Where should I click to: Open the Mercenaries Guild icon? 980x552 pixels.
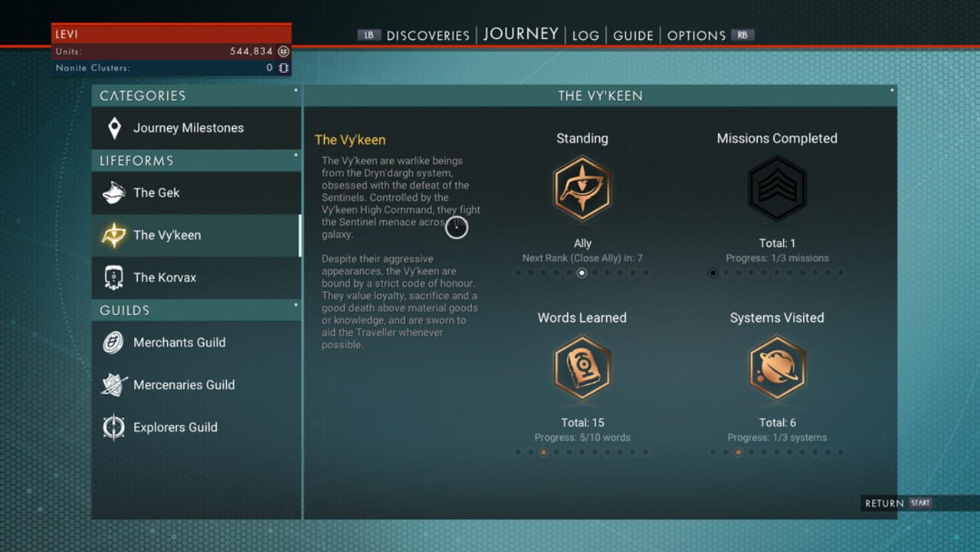(x=114, y=385)
